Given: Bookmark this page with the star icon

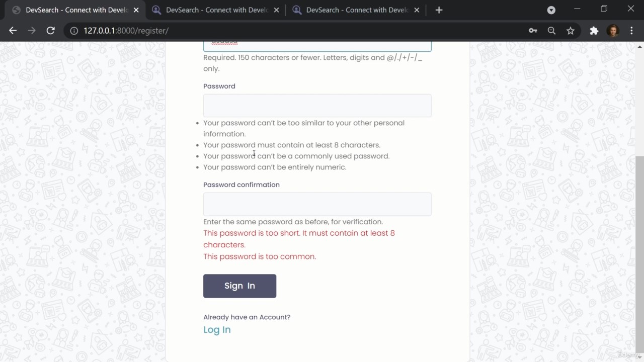Looking at the screenshot, I should click(571, 31).
